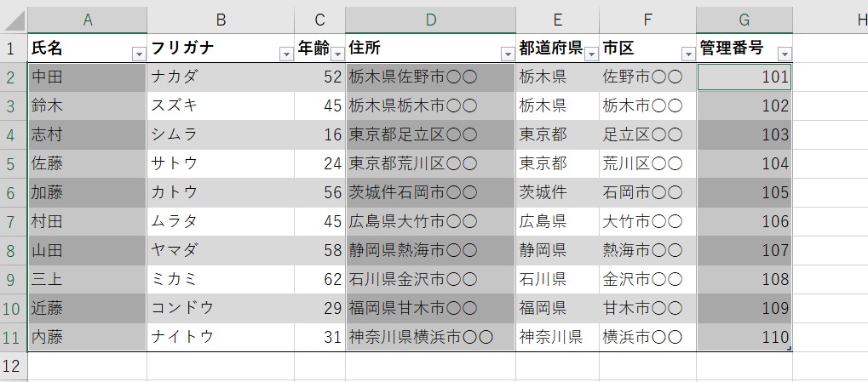Select the cell containing 近藤
The image size is (868, 382).
[x=88, y=308]
